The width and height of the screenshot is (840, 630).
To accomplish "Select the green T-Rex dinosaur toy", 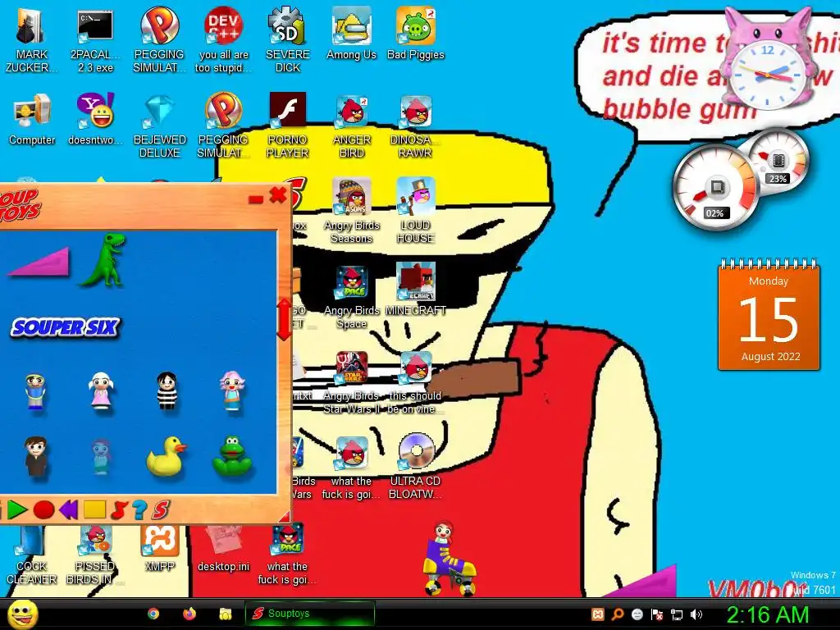I will click(103, 259).
